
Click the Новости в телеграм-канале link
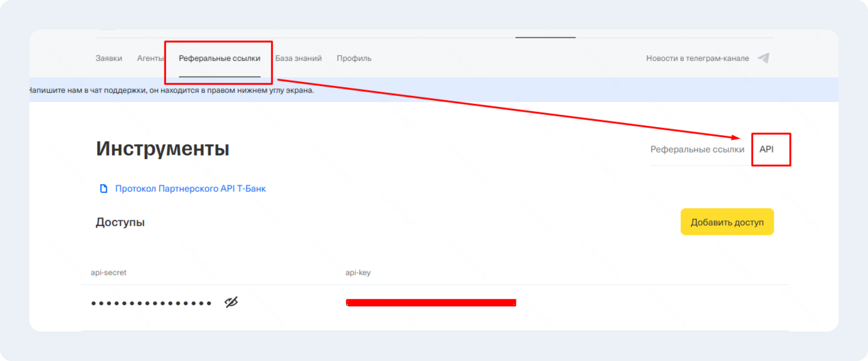697,58
